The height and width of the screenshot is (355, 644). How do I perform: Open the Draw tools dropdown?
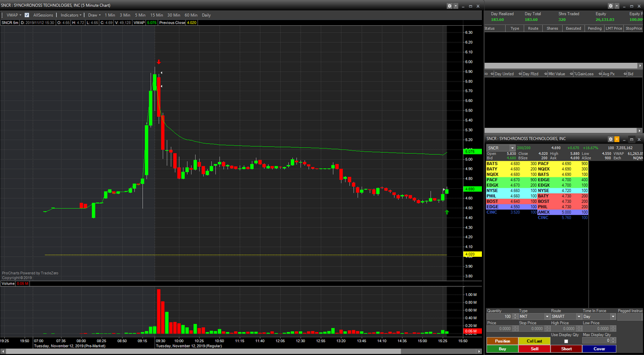pos(93,15)
